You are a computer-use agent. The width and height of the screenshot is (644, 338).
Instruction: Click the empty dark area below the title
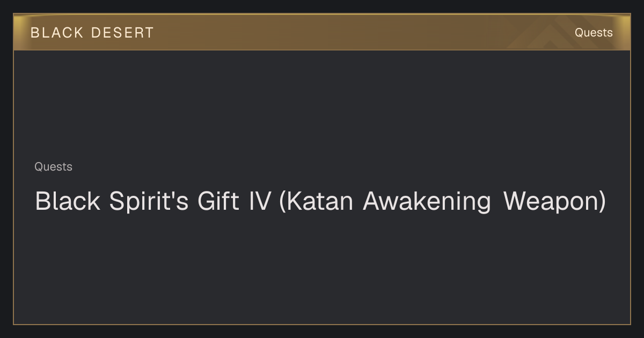322,268
